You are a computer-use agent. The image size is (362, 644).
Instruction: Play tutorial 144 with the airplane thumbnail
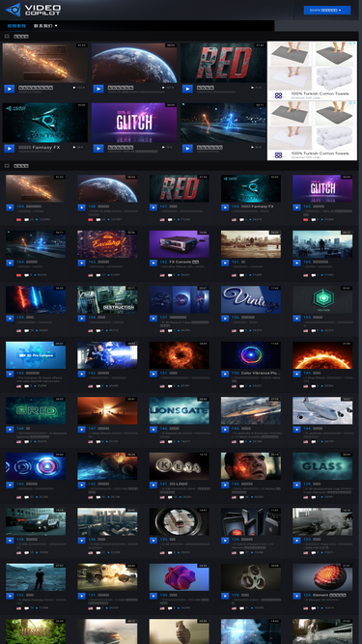296,430
